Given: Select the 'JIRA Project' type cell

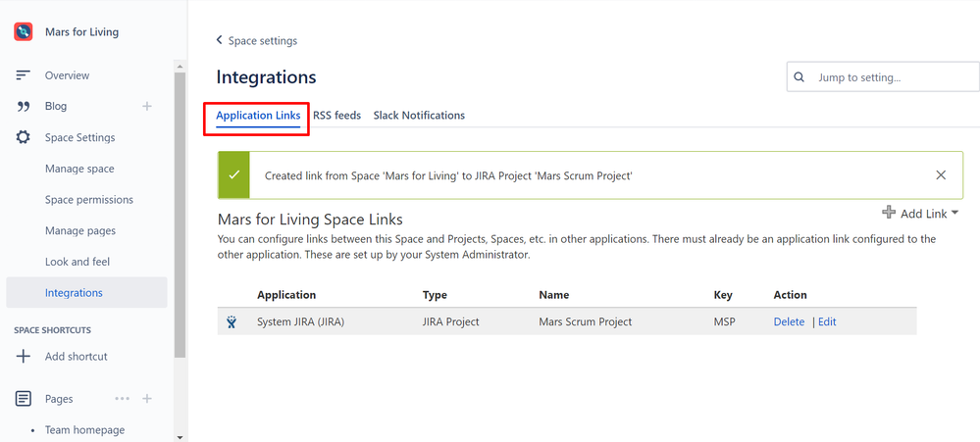Looking at the screenshot, I should pos(450,322).
